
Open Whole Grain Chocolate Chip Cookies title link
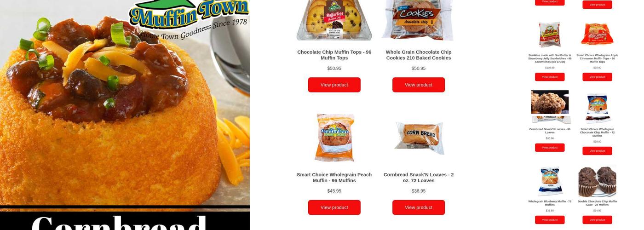click(x=419, y=55)
